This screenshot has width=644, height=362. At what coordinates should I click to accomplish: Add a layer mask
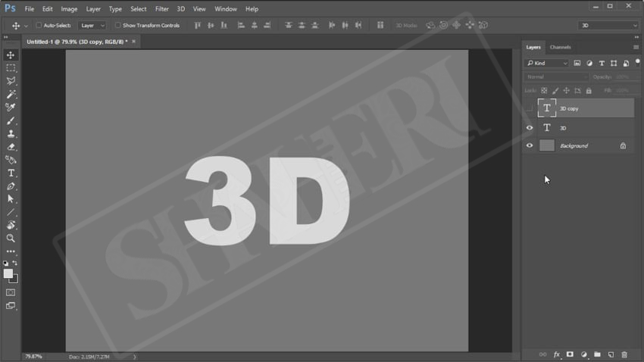(x=570, y=354)
